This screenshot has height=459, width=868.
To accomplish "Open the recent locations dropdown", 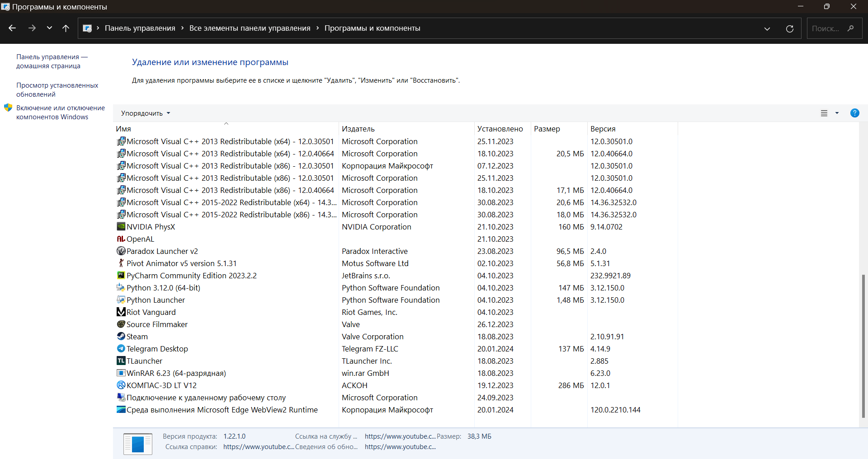I will click(x=49, y=28).
